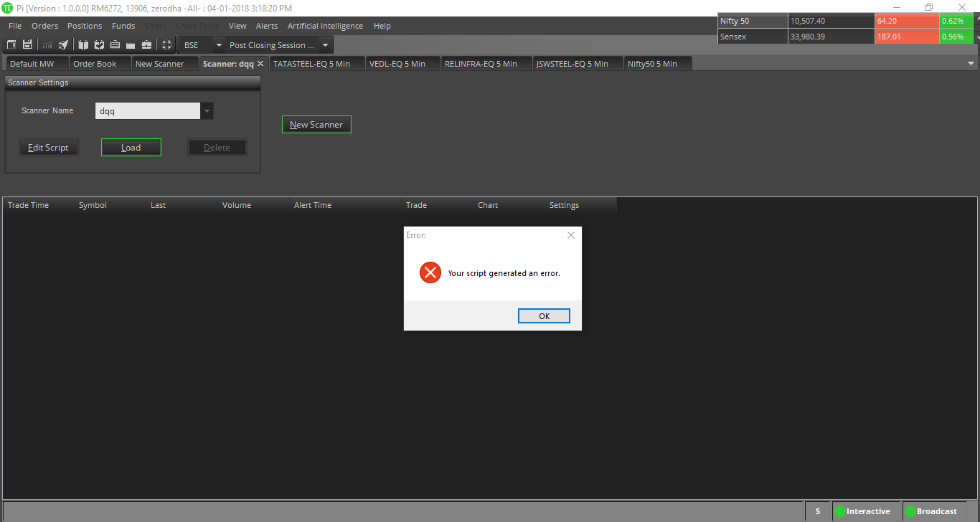Open the Funds menu
Image resolution: width=980 pixels, height=522 pixels.
coord(123,26)
